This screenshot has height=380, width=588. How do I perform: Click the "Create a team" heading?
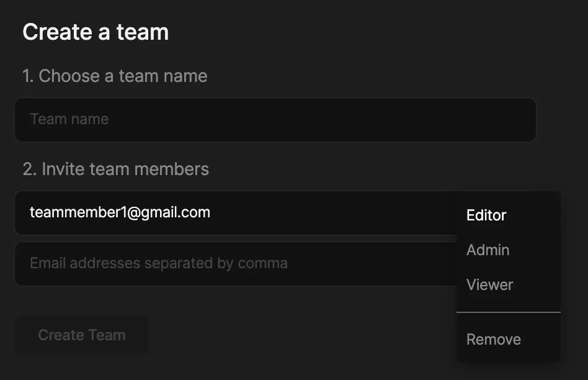(x=96, y=32)
